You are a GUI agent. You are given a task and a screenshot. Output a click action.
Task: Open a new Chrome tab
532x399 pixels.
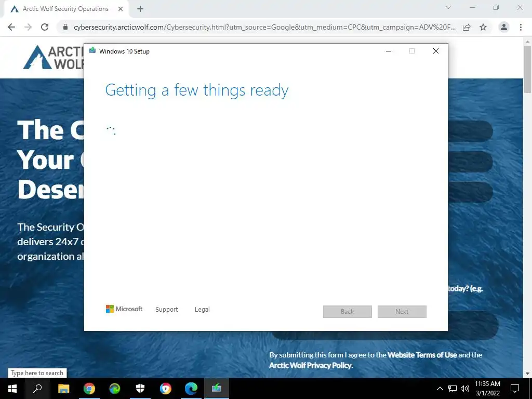coord(140,9)
